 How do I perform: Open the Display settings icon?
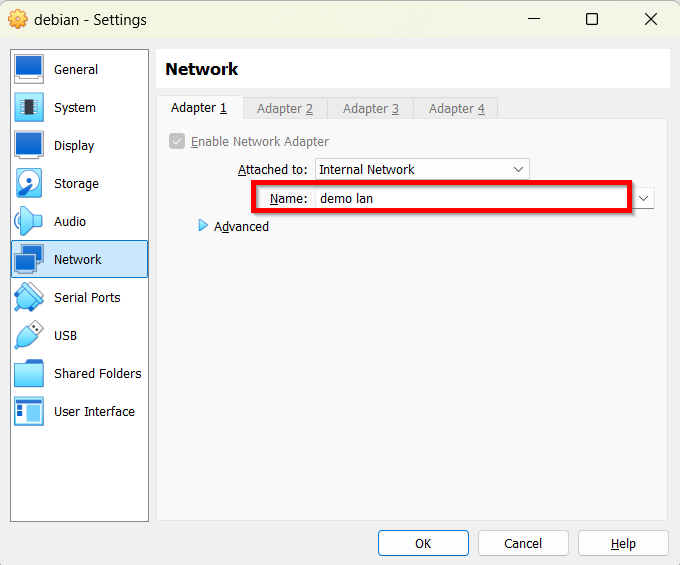[x=29, y=145]
